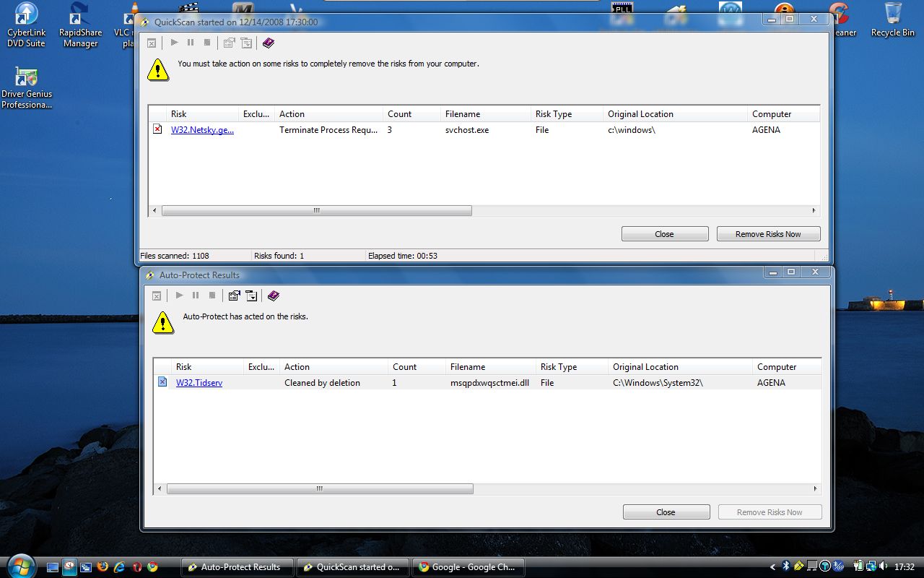Click properties icon in QuickScan toolbar
The image size is (924, 578).
coord(230,43)
